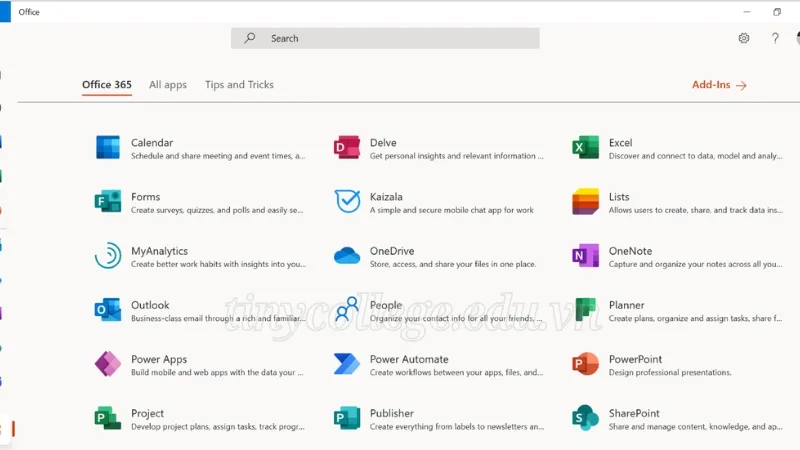Screen dimensions: 800x450
Task: Click the help question mark icon
Action: click(x=775, y=38)
